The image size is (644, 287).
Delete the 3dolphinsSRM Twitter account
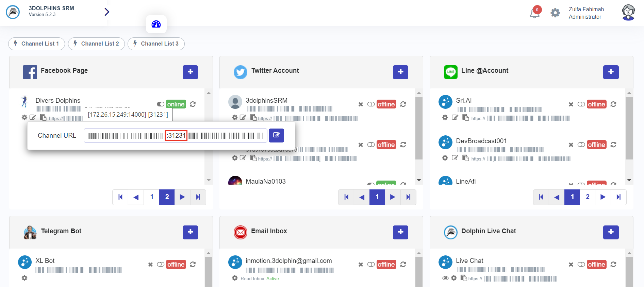click(361, 104)
